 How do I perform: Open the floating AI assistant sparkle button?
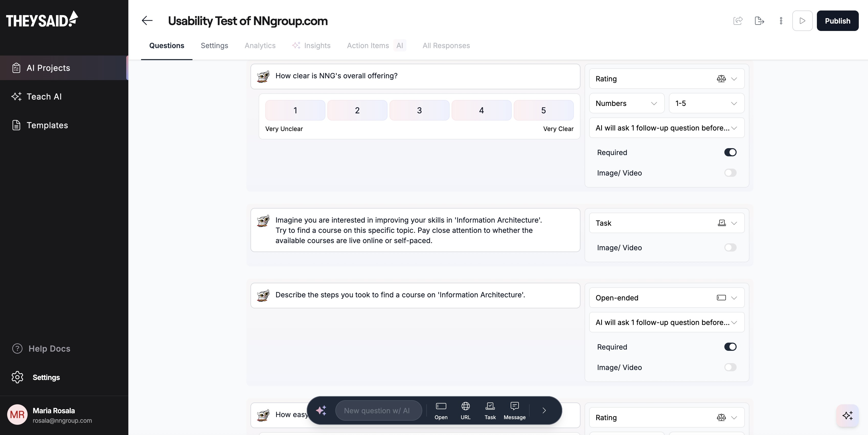[x=848, y=416]
